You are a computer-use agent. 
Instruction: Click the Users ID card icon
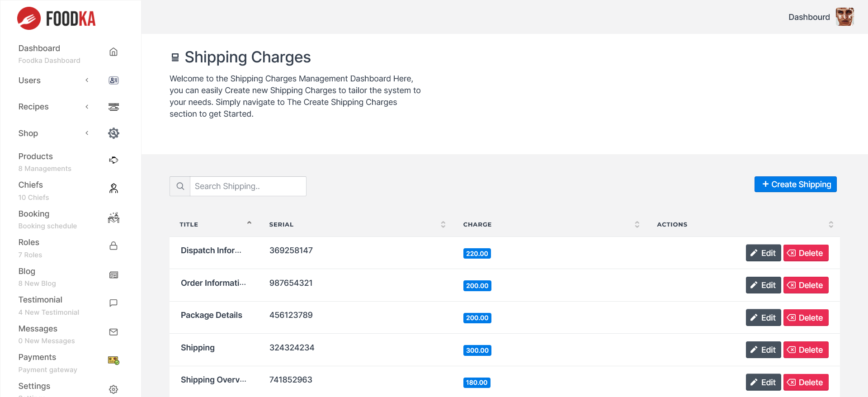click(x=113, y=80)
